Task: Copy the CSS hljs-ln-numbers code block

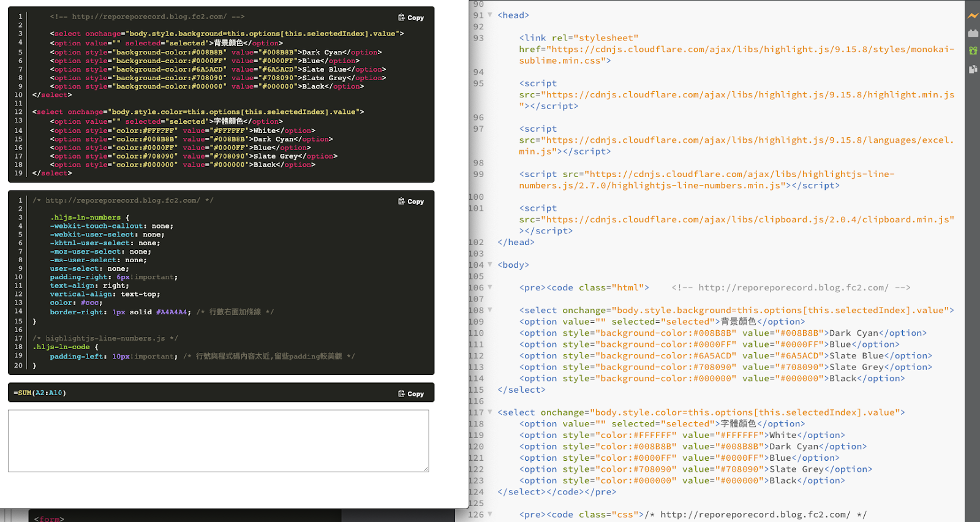Action: coord(411,202)
